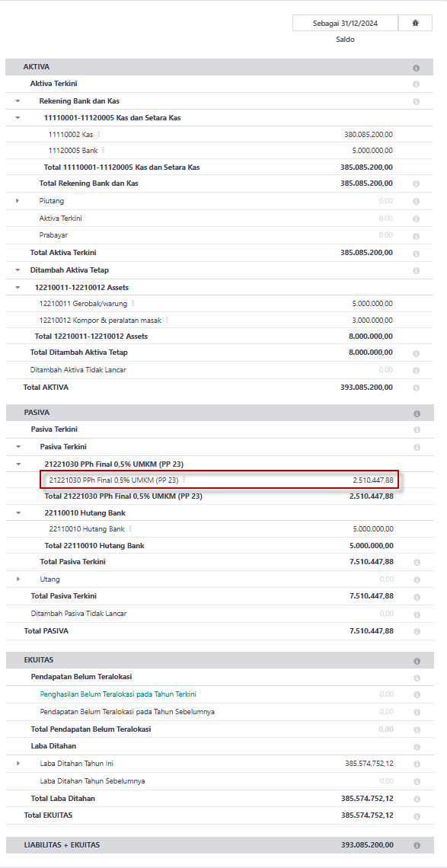Open three-dot menu next to 11110002 Kas
Image resolution: width=447 pixels, height=868 pixels.
click(98, 134)
